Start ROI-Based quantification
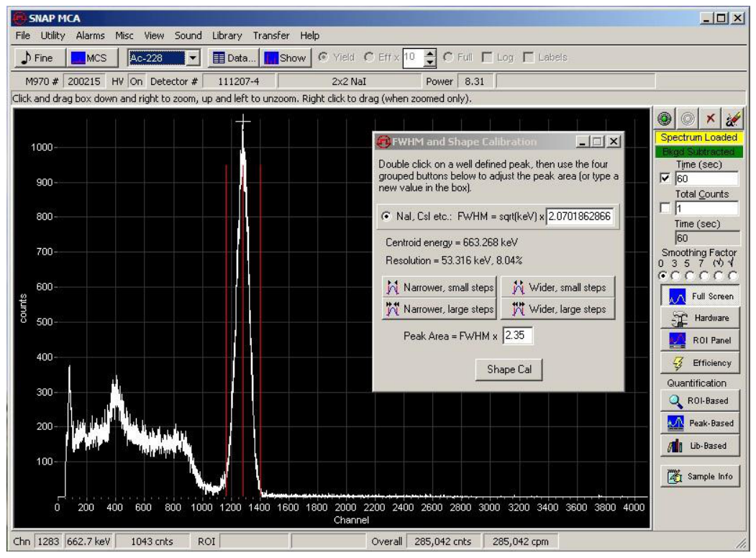 700,401
